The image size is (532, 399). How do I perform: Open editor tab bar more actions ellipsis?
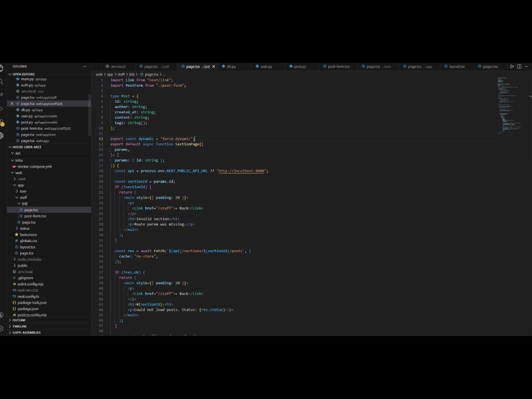527,66
